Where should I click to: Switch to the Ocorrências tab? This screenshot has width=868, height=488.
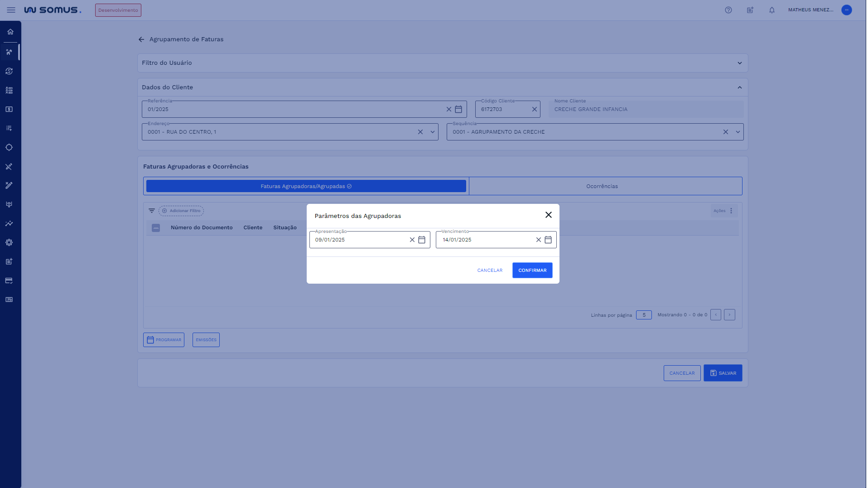pyautogui.click(x=602, y=186)
